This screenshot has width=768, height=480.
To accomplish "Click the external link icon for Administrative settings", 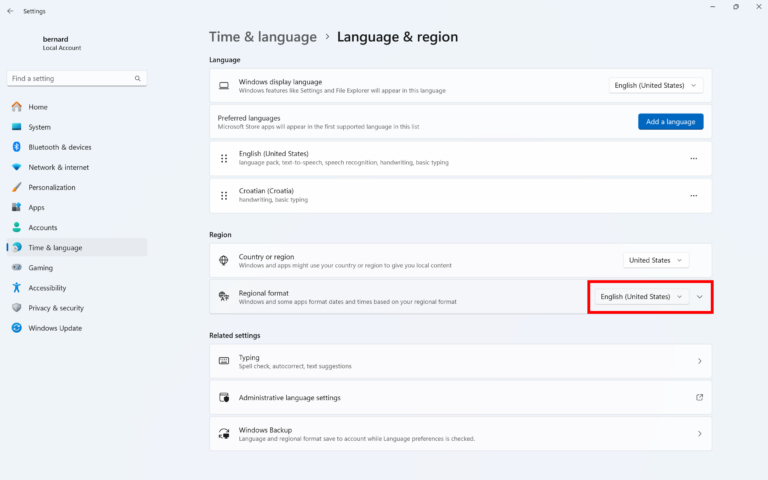I will tap(699, 397).
